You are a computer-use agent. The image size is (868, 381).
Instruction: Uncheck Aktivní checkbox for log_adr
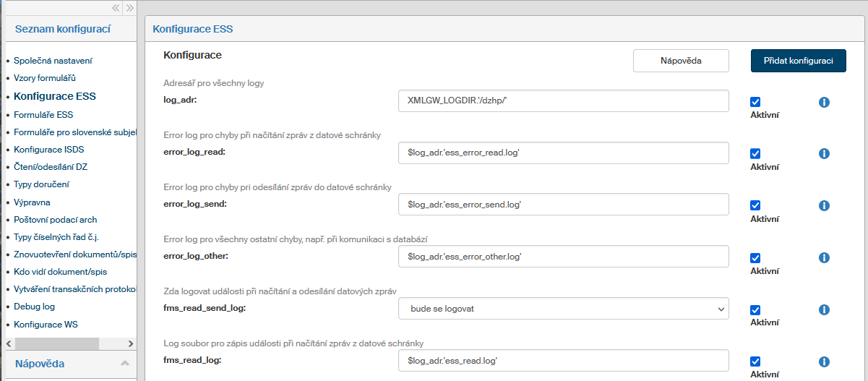[755, 102]
